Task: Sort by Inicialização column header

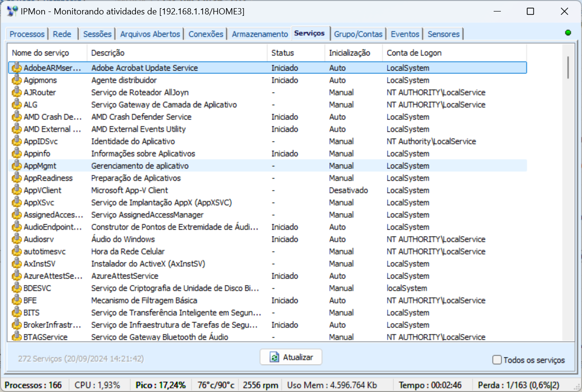Action: point(354,53)
